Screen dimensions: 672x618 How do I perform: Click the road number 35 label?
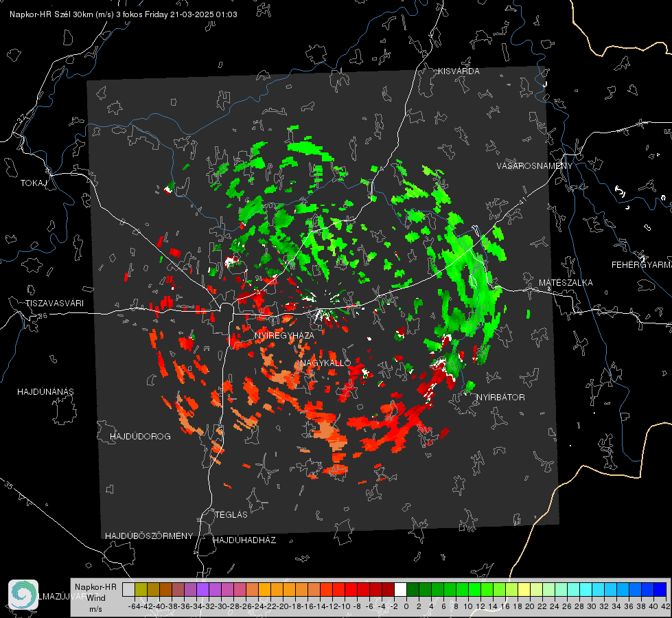click(x=8, y=485)
